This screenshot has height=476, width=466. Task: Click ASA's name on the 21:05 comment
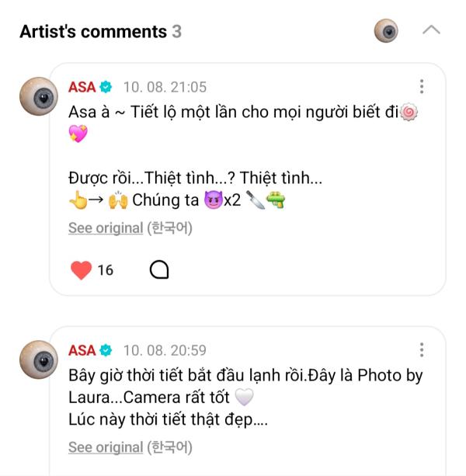click(x=82, y=87)
